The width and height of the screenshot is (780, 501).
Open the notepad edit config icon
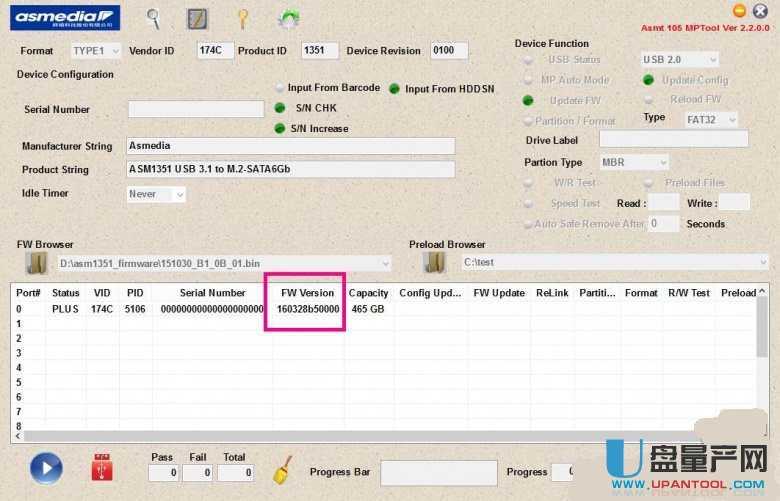pyautogui.click(x=197, y=17)
